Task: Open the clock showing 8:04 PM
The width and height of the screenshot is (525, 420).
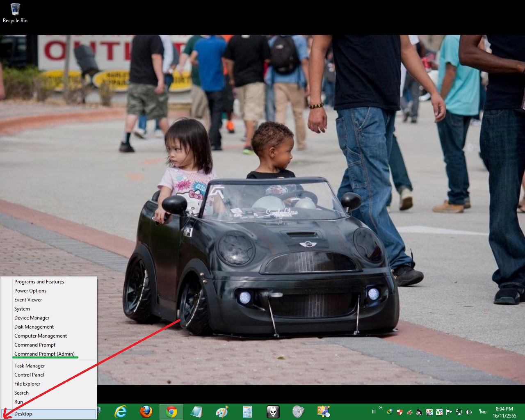Action: [x=504, y=412]
